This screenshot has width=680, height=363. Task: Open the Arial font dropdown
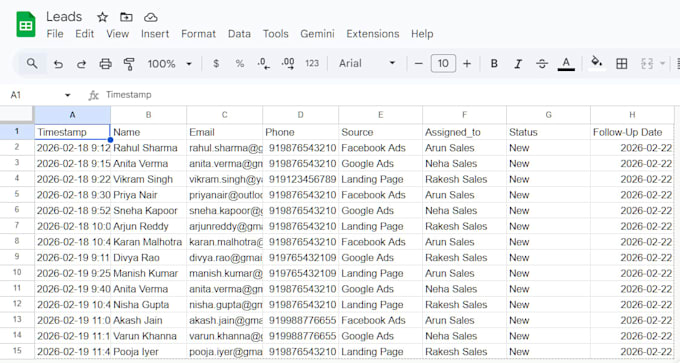tap(367, 64)
